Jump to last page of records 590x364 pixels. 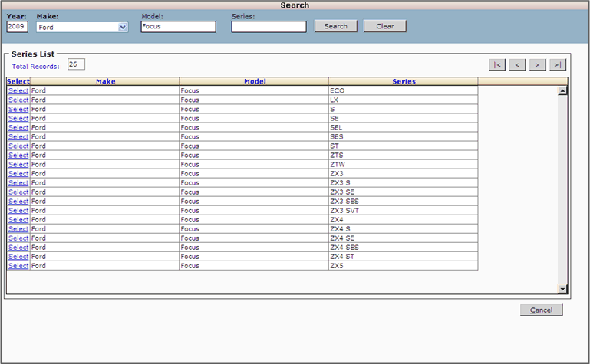[558, 64]
